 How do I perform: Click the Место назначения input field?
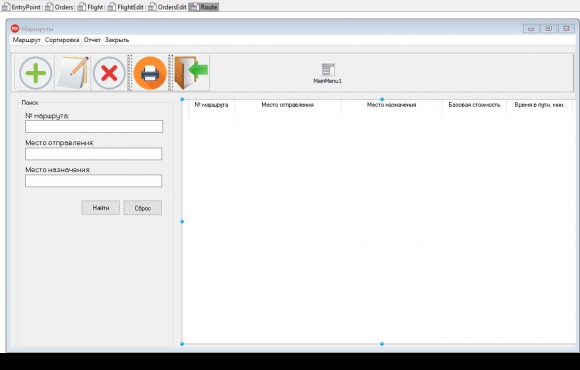94,181
